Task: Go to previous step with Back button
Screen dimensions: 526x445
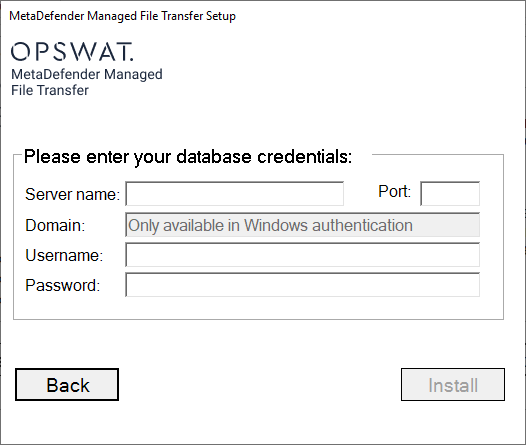Action: pyautogui.click(x=67, y=385)
